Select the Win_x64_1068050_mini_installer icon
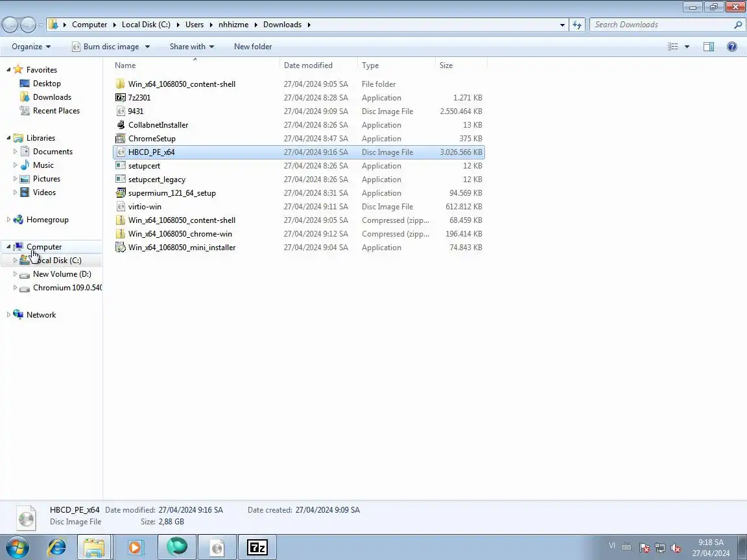747x560 pixels. tap(121, 248)
